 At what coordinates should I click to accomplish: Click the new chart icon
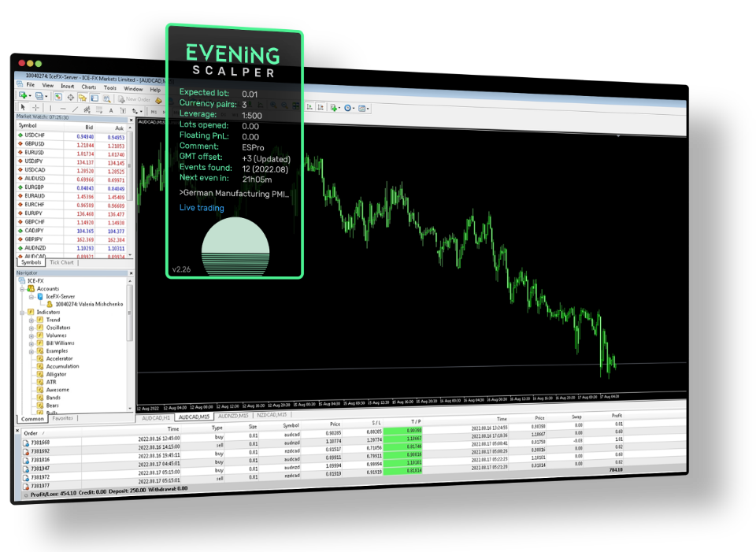[24, 96]
